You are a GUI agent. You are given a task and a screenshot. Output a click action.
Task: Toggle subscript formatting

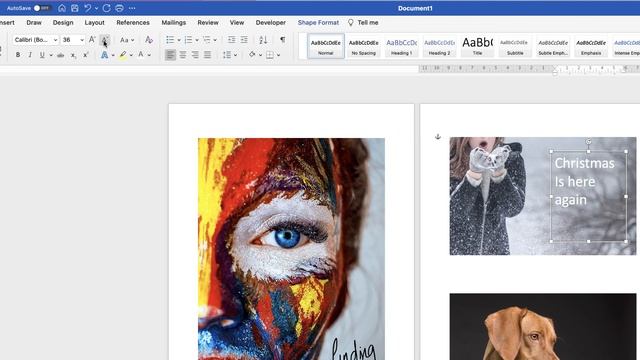point(73,55)
